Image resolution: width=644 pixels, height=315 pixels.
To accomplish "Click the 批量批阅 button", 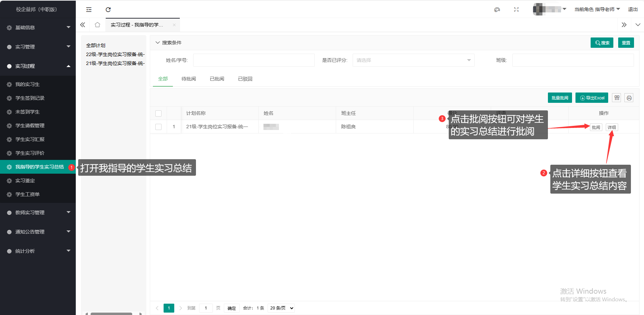I will [560, 98].
